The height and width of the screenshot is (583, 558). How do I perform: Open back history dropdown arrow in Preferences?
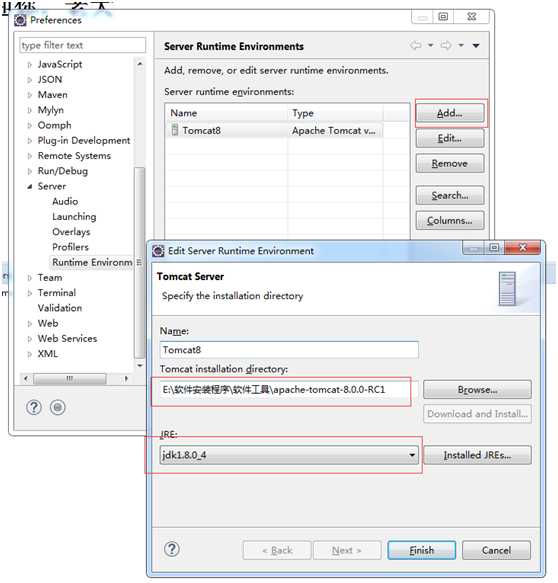pyautogui.click(x=430, y=45)
